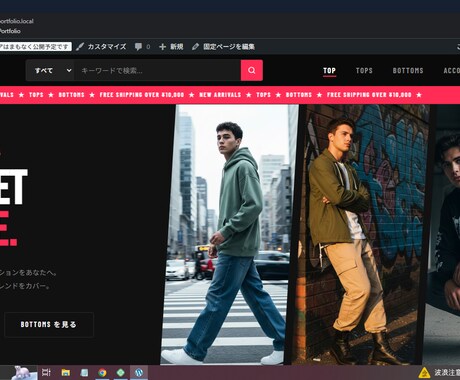
Task: Focus the キーワードで検索 search field
Action: (x=157, y=70)
